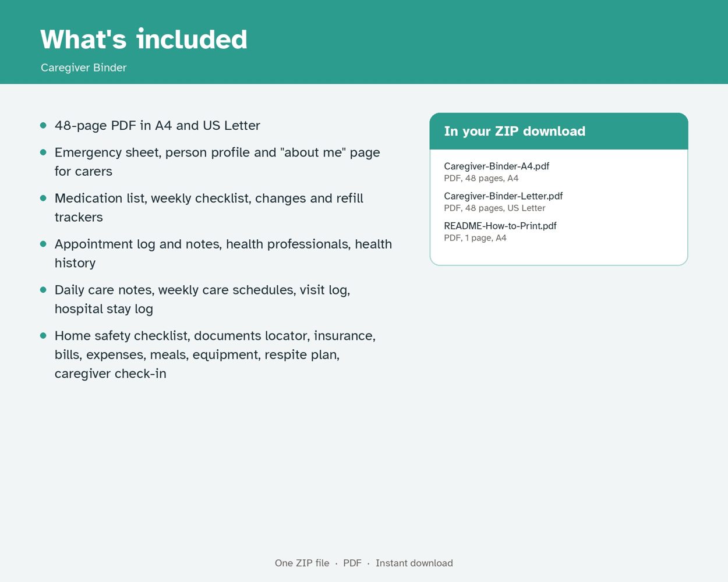The height and width of the screenshot is (582, 728).
Task: Select the Caregiver Binder subtitle
Action: pos(83,68)
